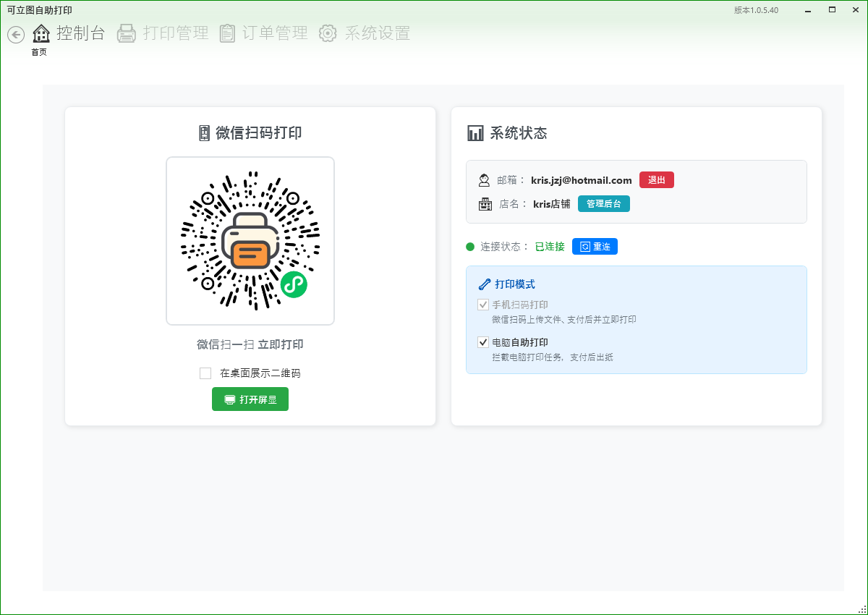Click the green connection status dot
This screenshot has width=868, height=615.
(x=470, y=247)
